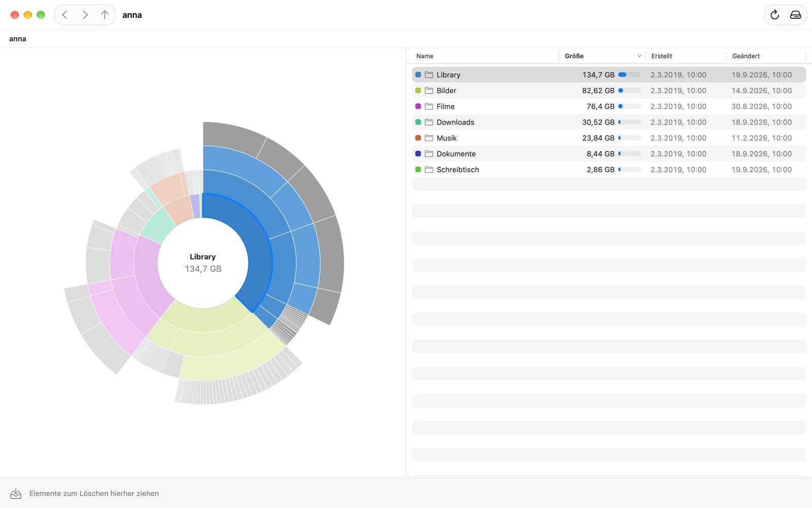Select the Filme row name
Screen dimensions: 812x508
click(x=446, y=106)
